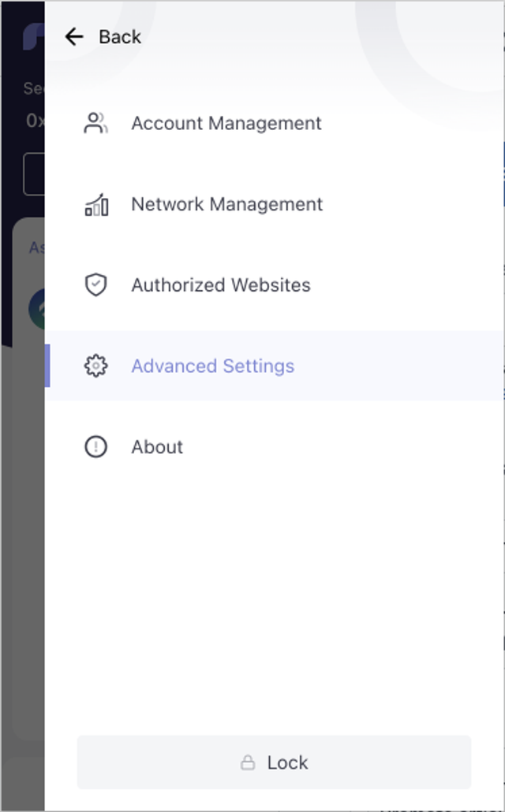Click the dimmed token icon behind the menu
The image size is (505, 812).
pyautogui.click(x=36, y=308)
